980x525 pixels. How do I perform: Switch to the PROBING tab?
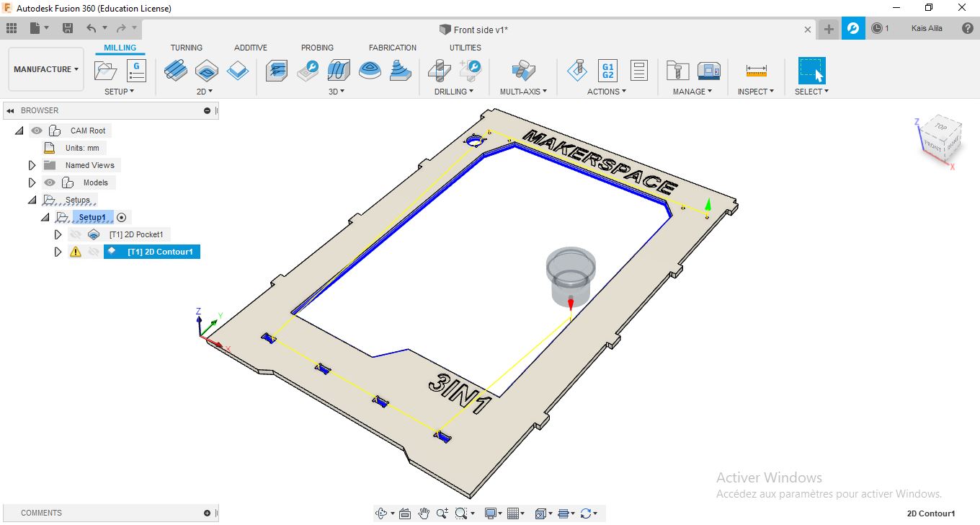pyautogui.click(x=317, y=48)
